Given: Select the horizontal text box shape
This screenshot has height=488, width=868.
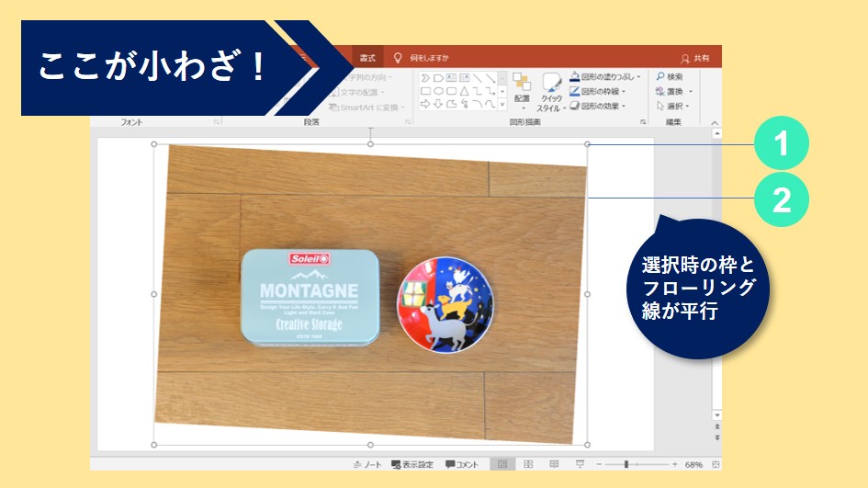Looking at the screenshot, I should coord(452,78).
